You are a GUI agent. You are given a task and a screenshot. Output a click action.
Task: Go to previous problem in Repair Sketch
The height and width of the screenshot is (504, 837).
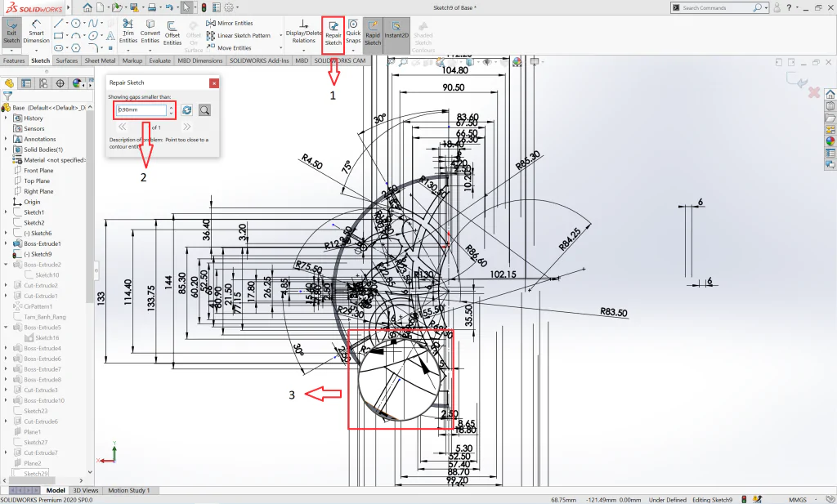(123, 127)
